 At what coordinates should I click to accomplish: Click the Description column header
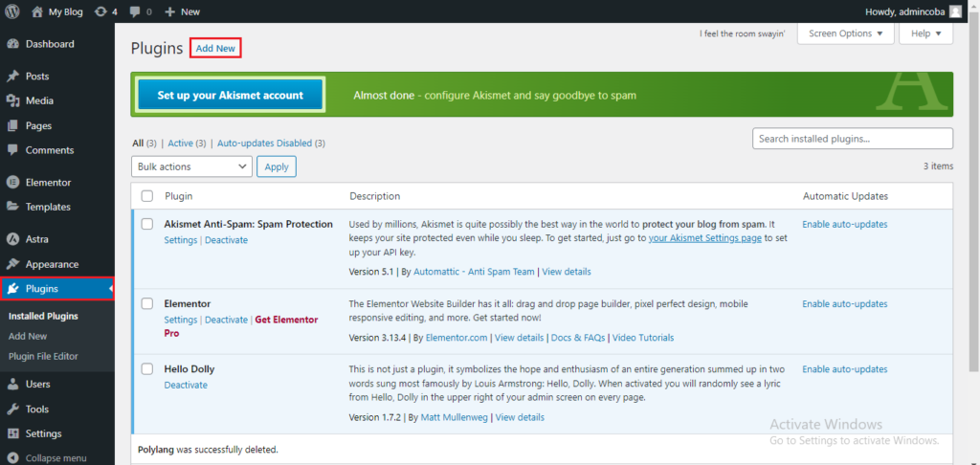pos(375,196)
